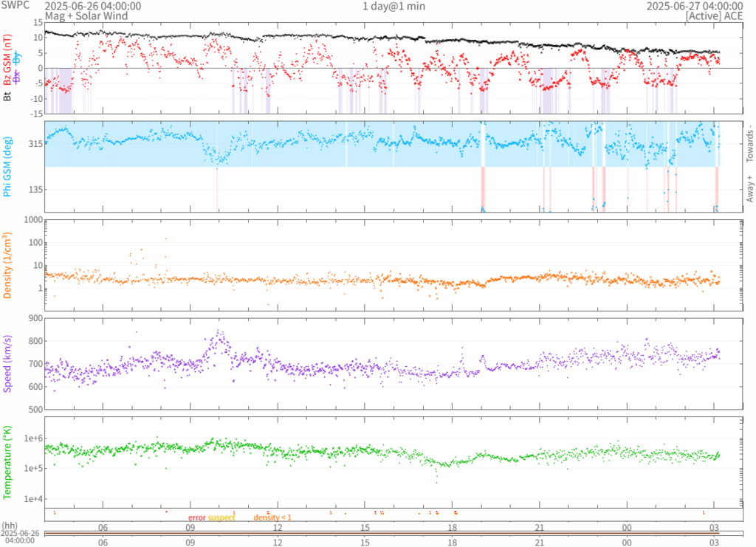Image resolution: width=756 pixels, height=547 pixels.
Task: Click the red error legend label
Action: click(197, 517)
